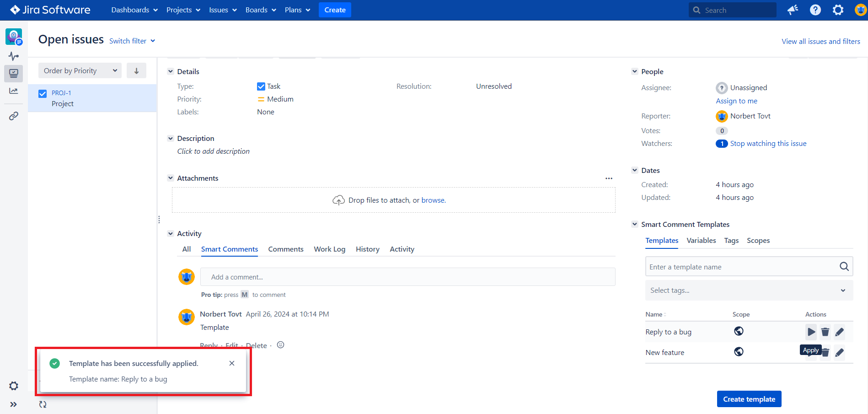The width and height of the screenshot is (868, 414).
Task: Open the 'Select tags' dropdown
Action: click(749, 290)
